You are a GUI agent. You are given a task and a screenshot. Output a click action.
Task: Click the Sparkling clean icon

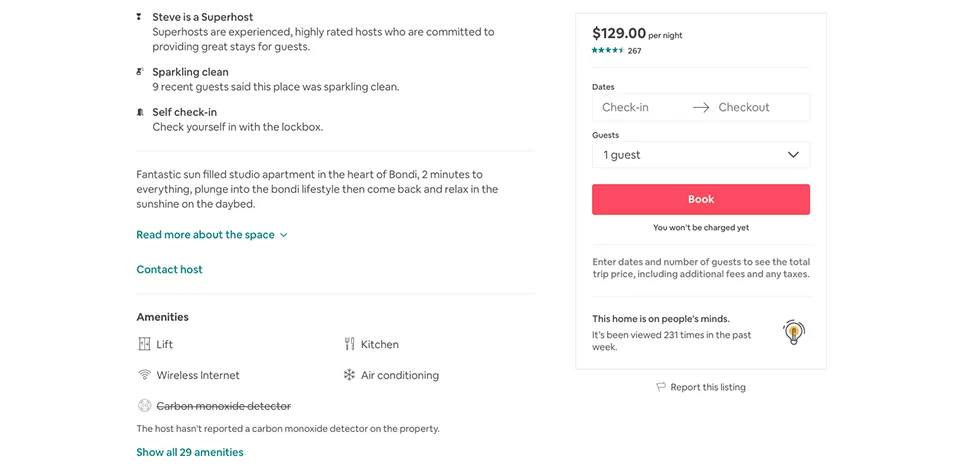click(140, 72)
